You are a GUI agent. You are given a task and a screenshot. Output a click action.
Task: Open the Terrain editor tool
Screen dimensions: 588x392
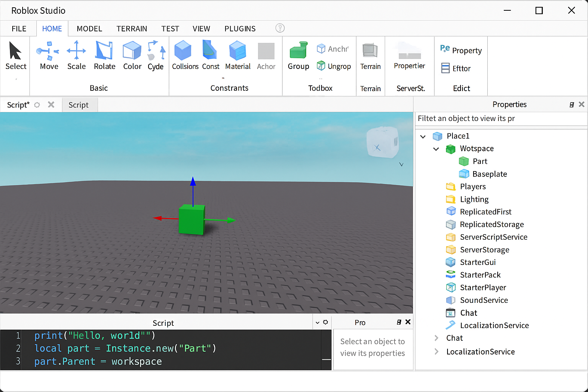point(370,56)
